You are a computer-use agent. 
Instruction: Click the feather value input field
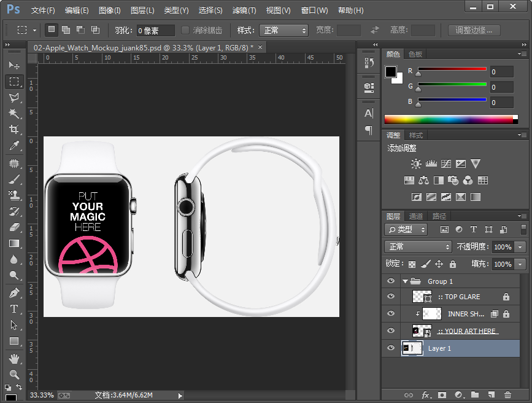tap(156, 31)
